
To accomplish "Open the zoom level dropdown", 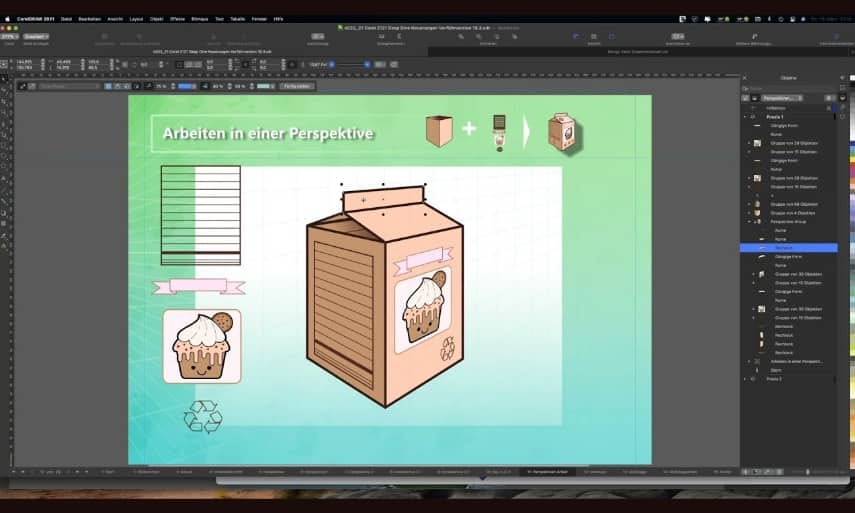I will 14,37.
